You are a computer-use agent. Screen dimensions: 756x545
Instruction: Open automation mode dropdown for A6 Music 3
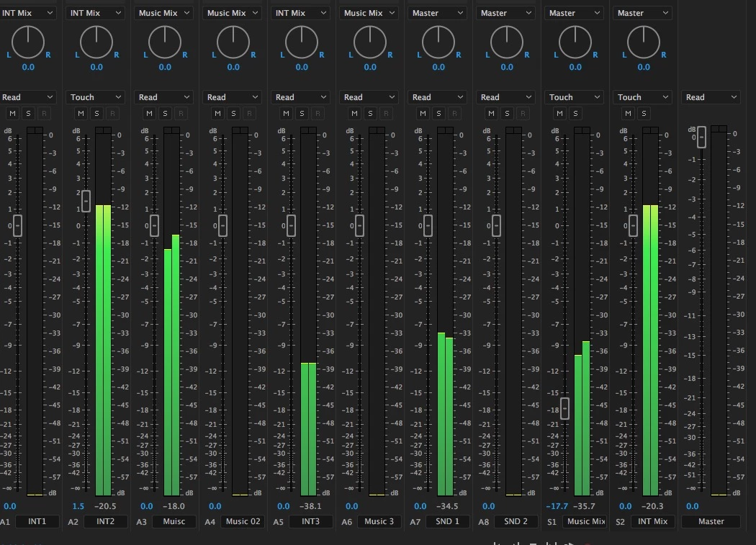[x=369, y=97]
